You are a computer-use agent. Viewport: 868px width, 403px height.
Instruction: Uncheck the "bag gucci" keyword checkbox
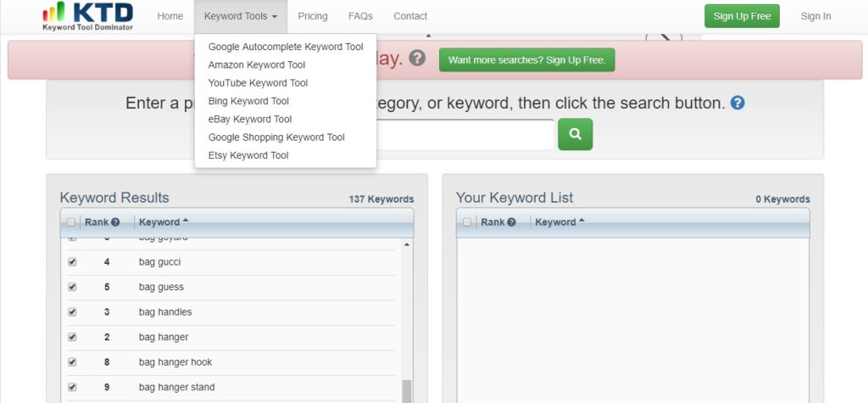point(72,262)
